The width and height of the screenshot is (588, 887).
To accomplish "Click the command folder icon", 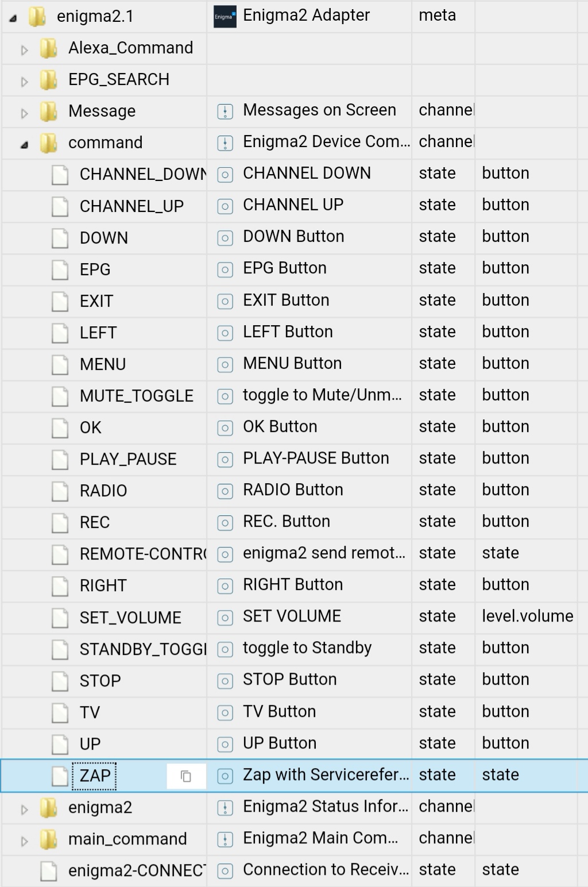I will pos(49,143).
